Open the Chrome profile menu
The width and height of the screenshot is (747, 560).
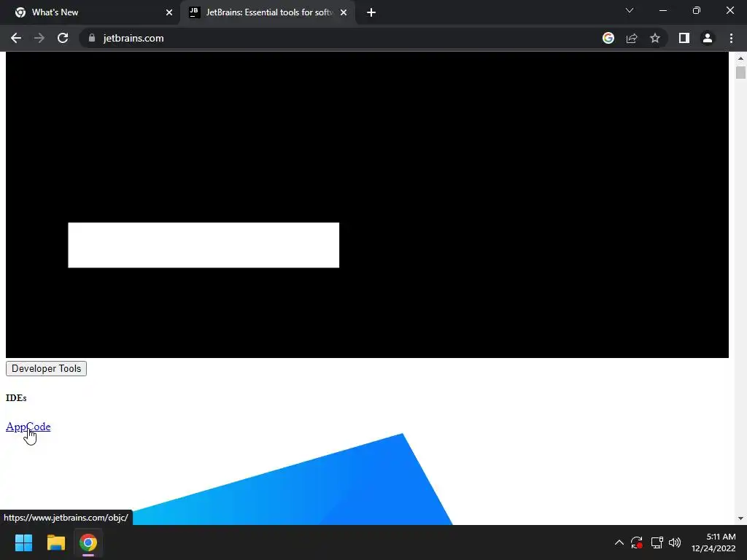click(x=708, y=38)
